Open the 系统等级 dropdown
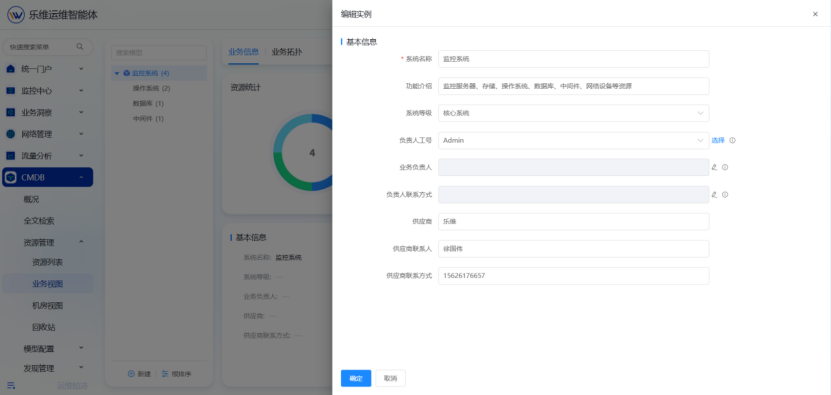 click(573, 113)
